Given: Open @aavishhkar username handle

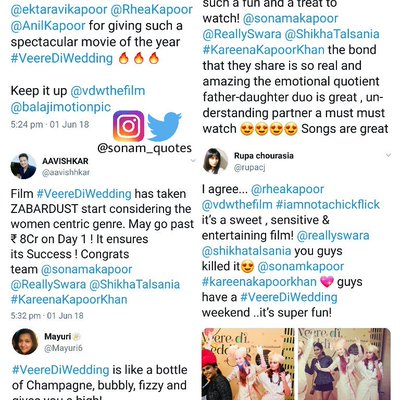Looking at the screenshot, I should pyautogui.click(x=66, y=172).
